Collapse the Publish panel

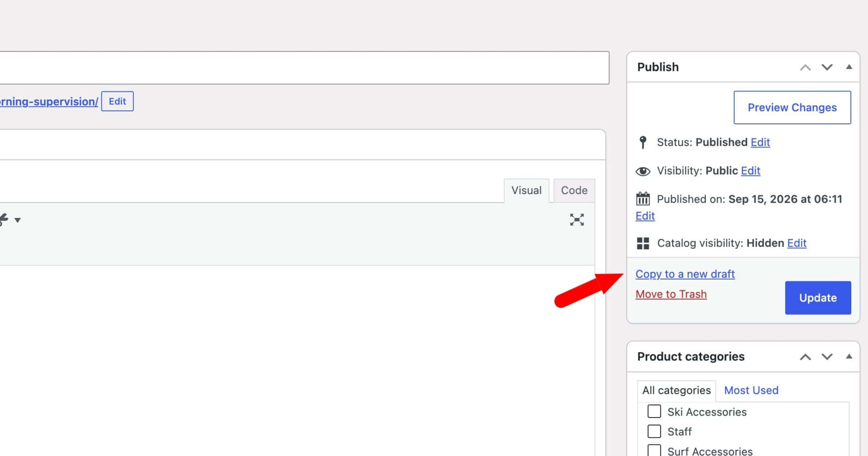[849, 67]
